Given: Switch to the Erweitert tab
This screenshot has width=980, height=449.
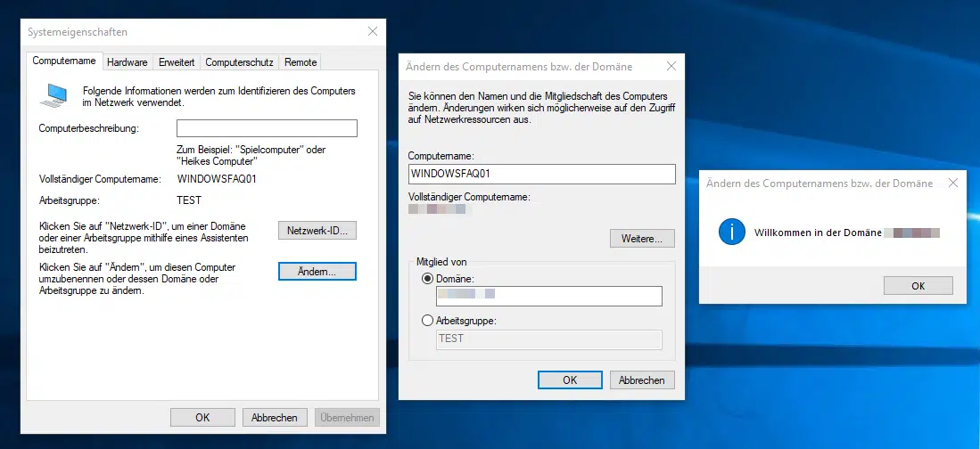Looking at the screenshot, I should pos(177,61).
